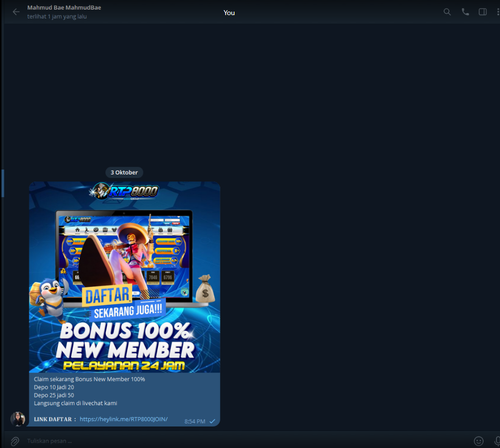Click the 8:54 PM message timestamp
The height and width of the screenshot is (448, 500).
(x=195, y=421)
